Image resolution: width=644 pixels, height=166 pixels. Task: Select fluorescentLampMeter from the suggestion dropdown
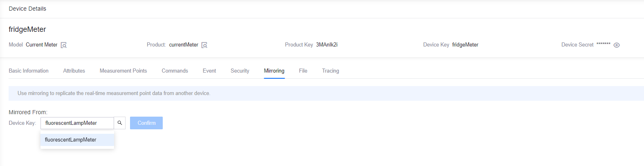[71, 140]
